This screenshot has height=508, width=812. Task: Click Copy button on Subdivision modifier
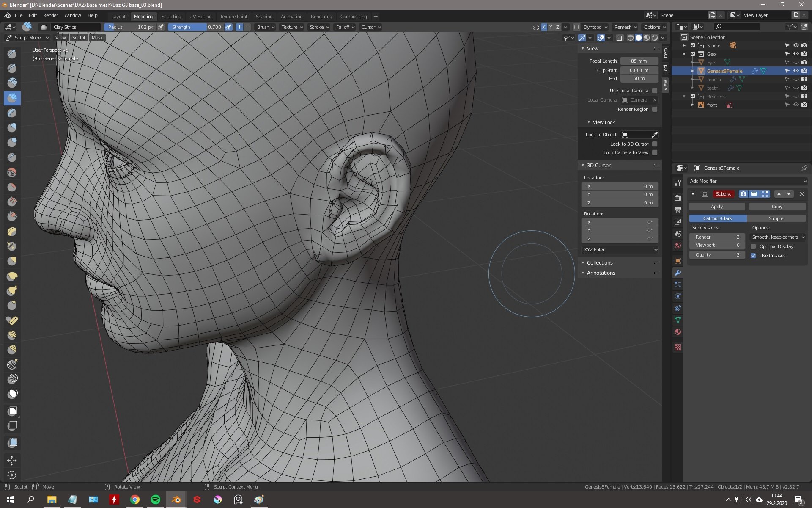click(x=777, y=206)
